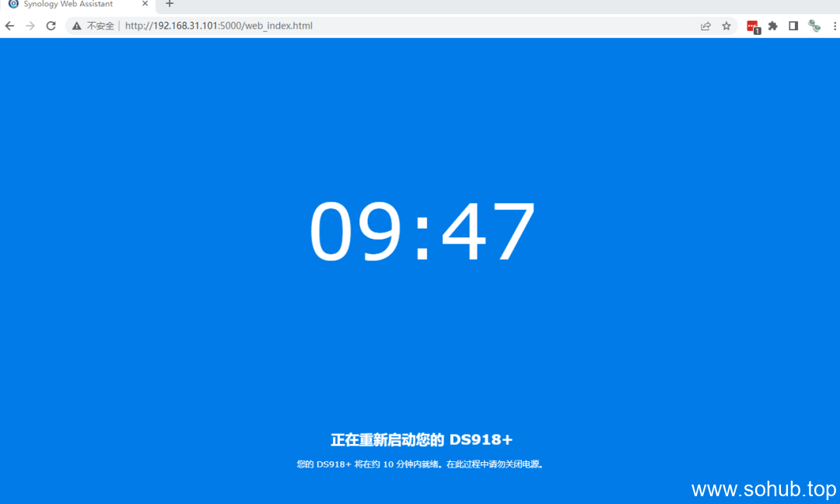The height and width of the screenshot is (504, 840).
Task: Navigate back using the back arrow
Action: [9, 25]
